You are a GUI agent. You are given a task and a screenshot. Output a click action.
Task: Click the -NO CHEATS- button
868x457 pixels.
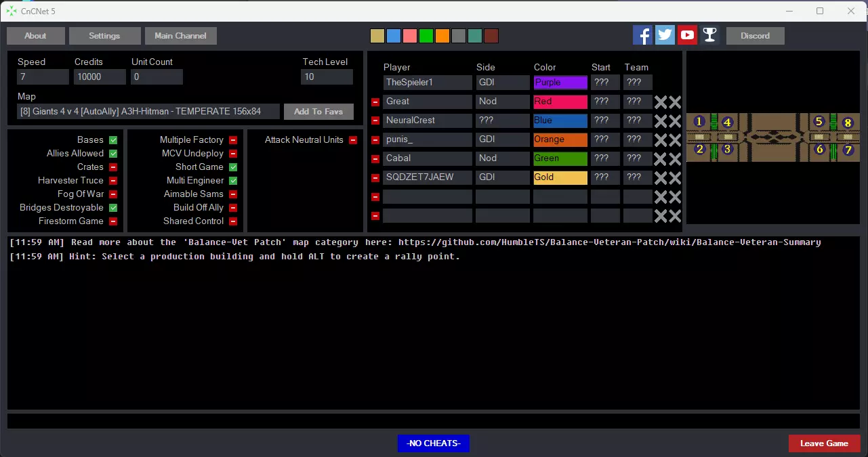[434, 443]
